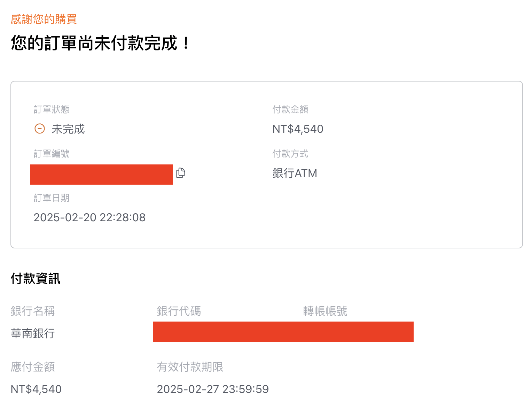Click the 付款方式 label
The image size is (532, 409).
point(290,154)
